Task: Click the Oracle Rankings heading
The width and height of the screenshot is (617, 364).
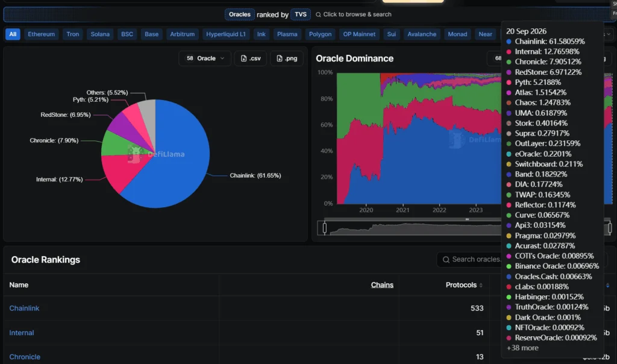Action: click(46, 260)
